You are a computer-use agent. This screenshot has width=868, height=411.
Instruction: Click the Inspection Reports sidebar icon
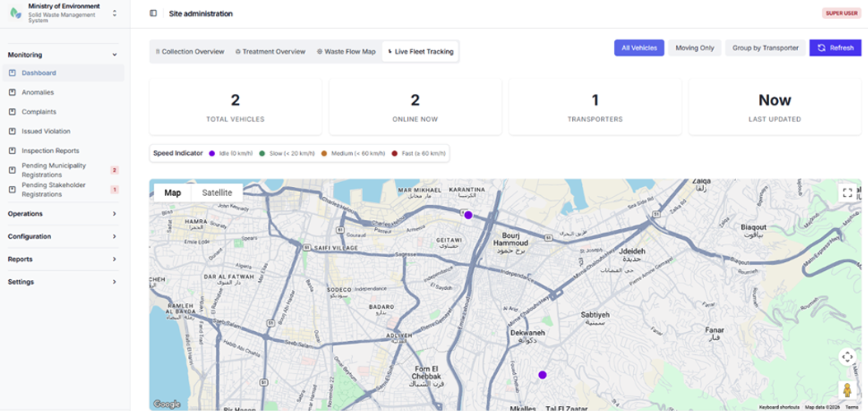tap(12, 151)
